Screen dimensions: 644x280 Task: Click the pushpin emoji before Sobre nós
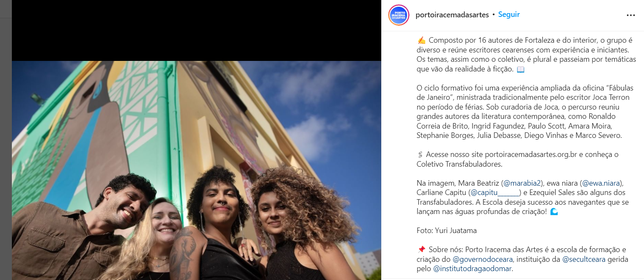(421, 250)
